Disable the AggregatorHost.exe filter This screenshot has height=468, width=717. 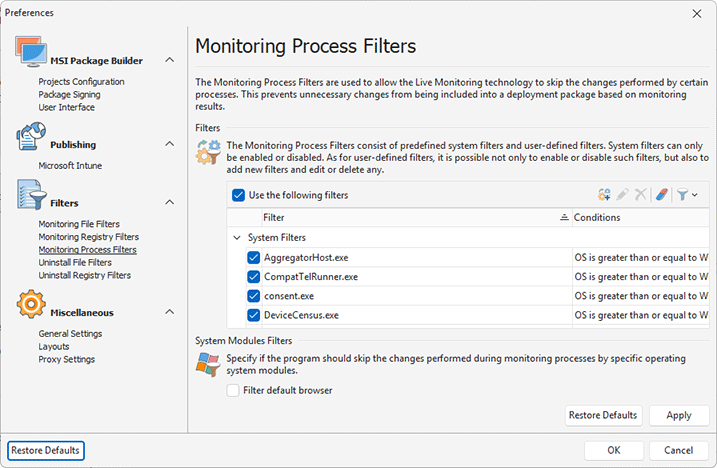(x=254, y=257)
